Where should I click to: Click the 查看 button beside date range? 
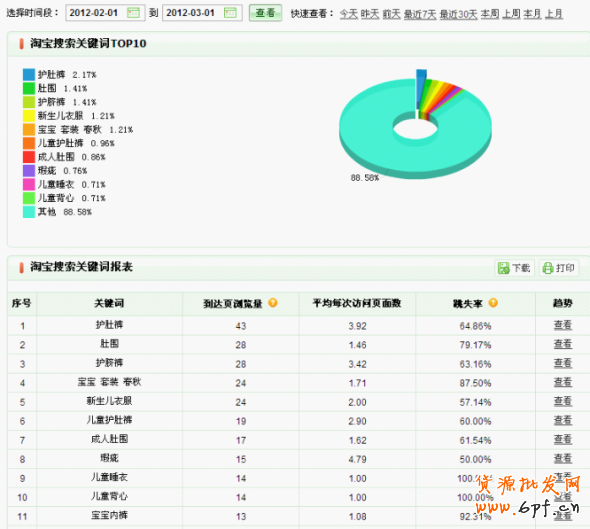coord(265,13)
